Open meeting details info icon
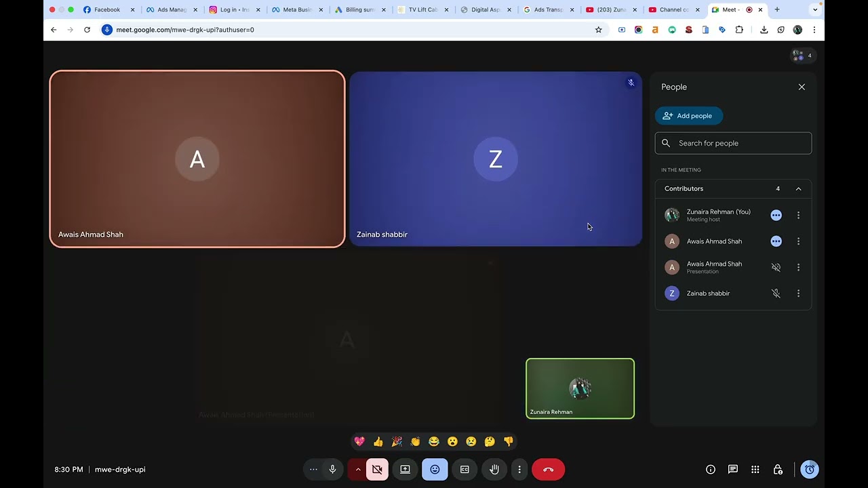Image resolution: width=868 pixels, height=488 pixels. [x=711, y=469]
